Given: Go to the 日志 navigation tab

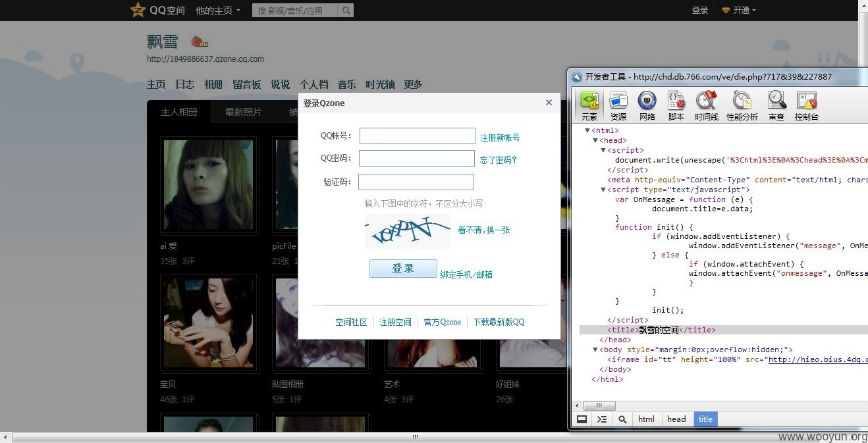Looking at the screenshot, I should (x=185, y=84).
